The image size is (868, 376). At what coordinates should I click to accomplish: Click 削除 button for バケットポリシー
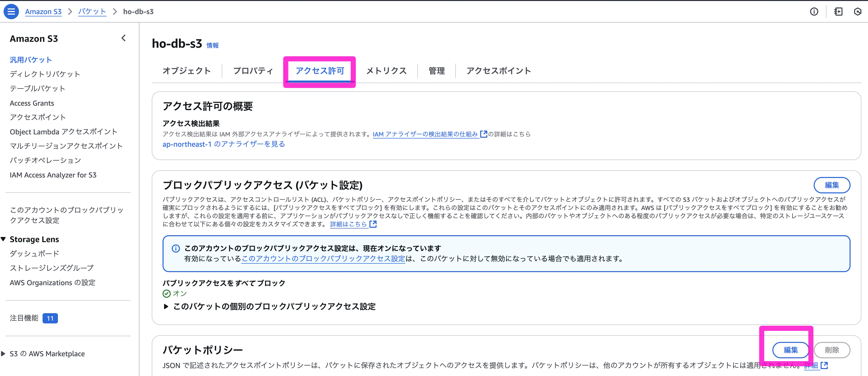(832, 350)
